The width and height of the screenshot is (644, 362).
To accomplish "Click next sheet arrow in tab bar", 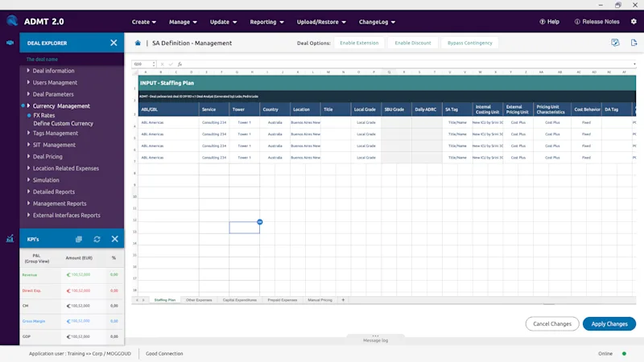I will [143, 300].
